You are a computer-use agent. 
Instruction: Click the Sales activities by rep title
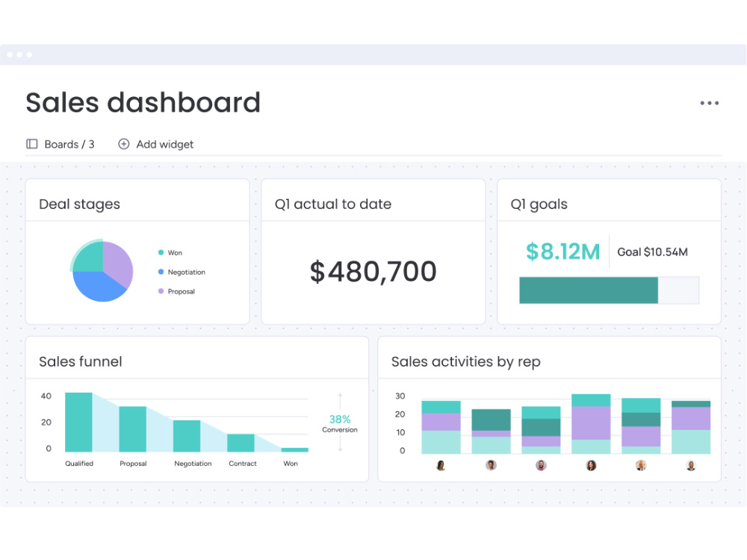click(x=465, y=362)
